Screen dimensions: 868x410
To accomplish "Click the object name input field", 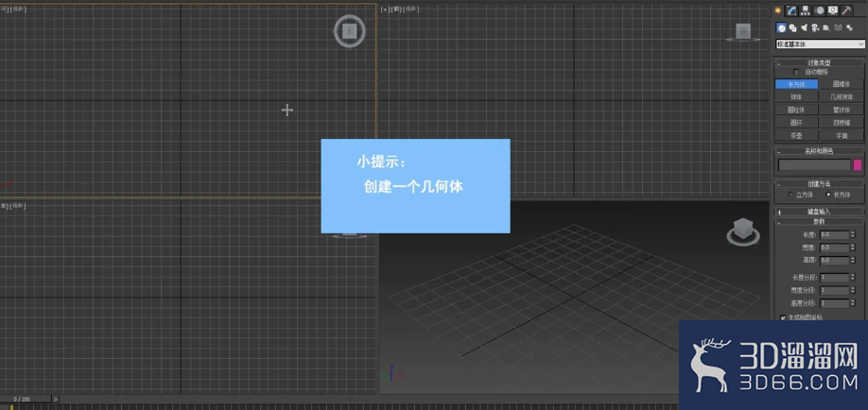I will 814,165.
